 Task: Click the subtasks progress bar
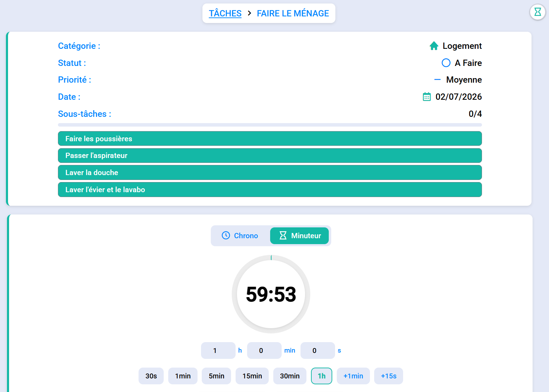click(x=270, y=125)
